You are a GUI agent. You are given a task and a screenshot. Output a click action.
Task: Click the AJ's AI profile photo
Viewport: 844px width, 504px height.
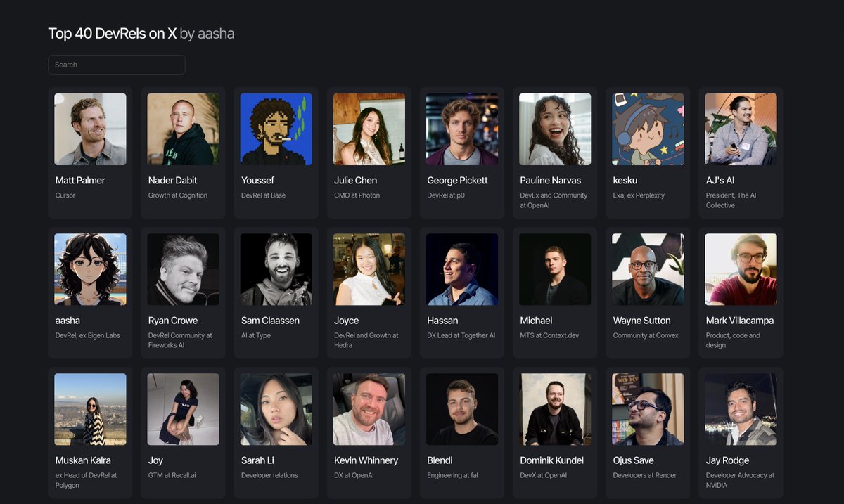[x=741, y=129]
